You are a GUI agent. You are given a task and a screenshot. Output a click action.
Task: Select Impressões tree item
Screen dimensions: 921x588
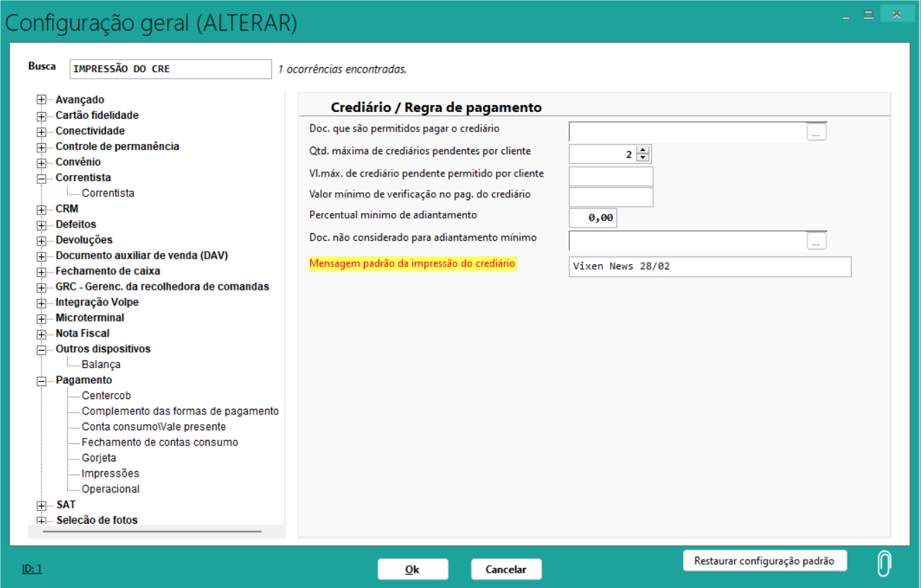(110, 473)
